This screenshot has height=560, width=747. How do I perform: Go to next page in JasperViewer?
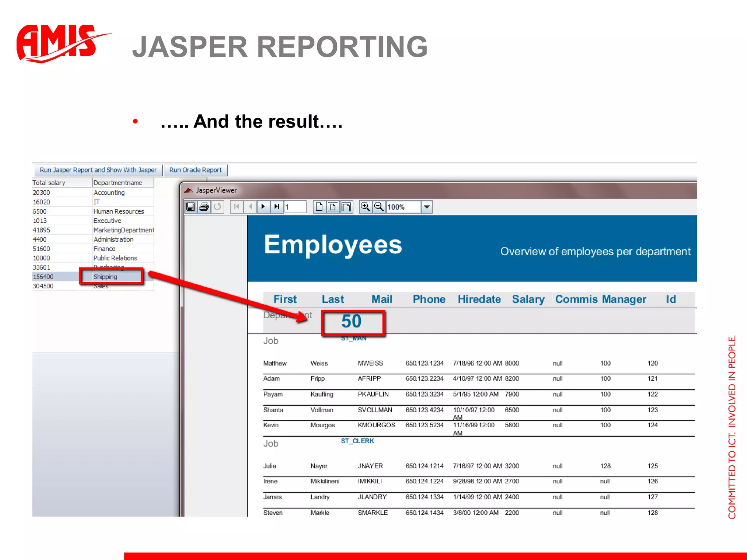[x=263, y=207]
